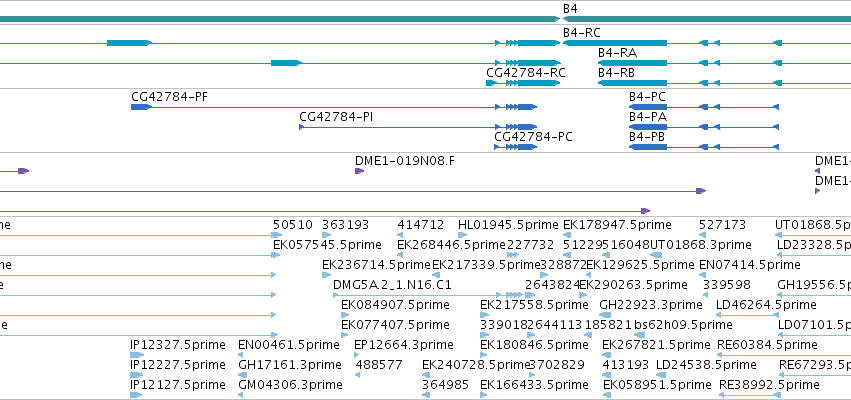The image size is (851, 400).
Task: Click the CG42784-RC transcript label
Action: point(525,73)
